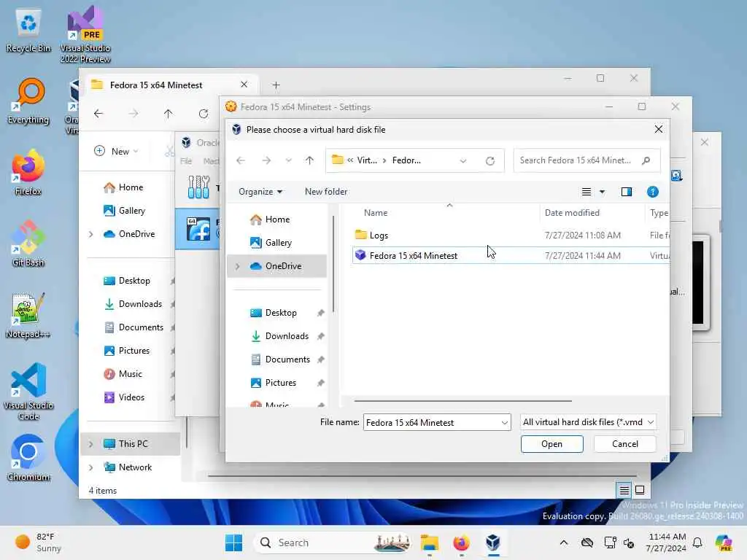Click the Search Fedora 15 x64 Minetest field
Screen dimensions: 747x560
(576, 160)
